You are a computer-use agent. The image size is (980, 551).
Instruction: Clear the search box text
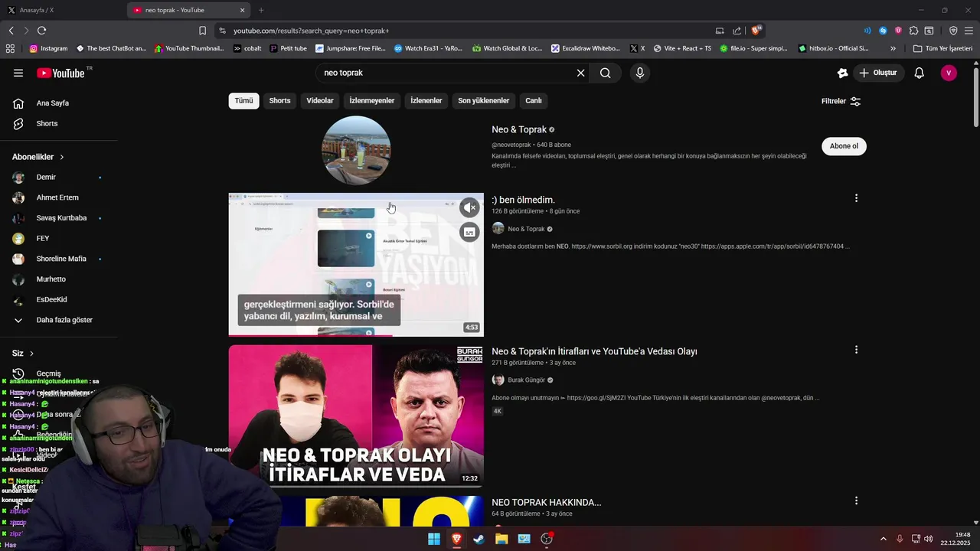[580, 73]
